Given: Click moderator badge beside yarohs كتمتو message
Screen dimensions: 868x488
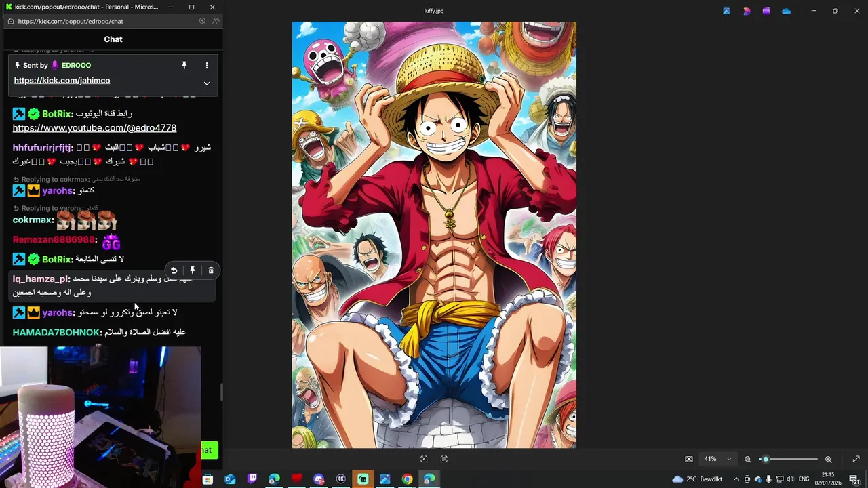Looking at the screenshot, I should 18,191.
